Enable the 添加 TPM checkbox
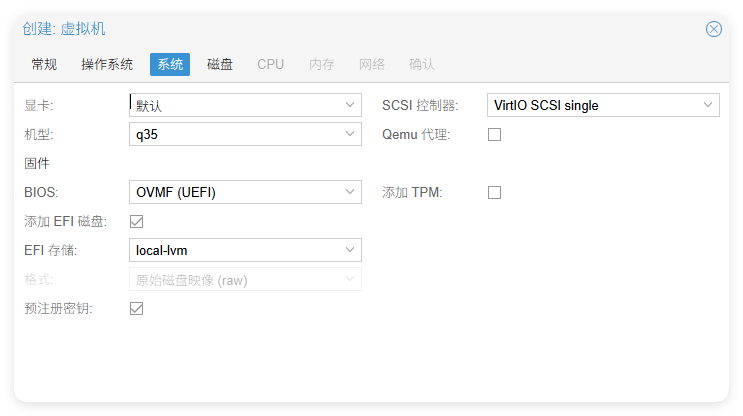743x416 pixels. coord(494,192)
